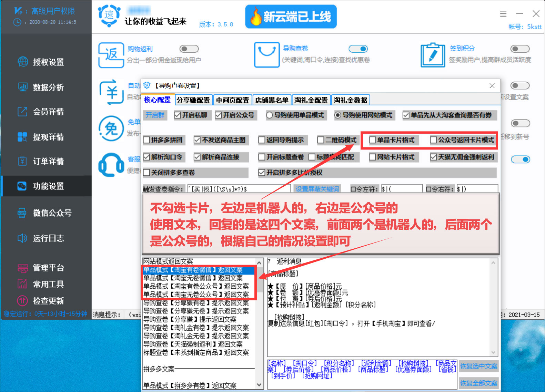Uncheck 开启公众号 checkbox
This screenshot has height=392, width=545.
[218, 115]
